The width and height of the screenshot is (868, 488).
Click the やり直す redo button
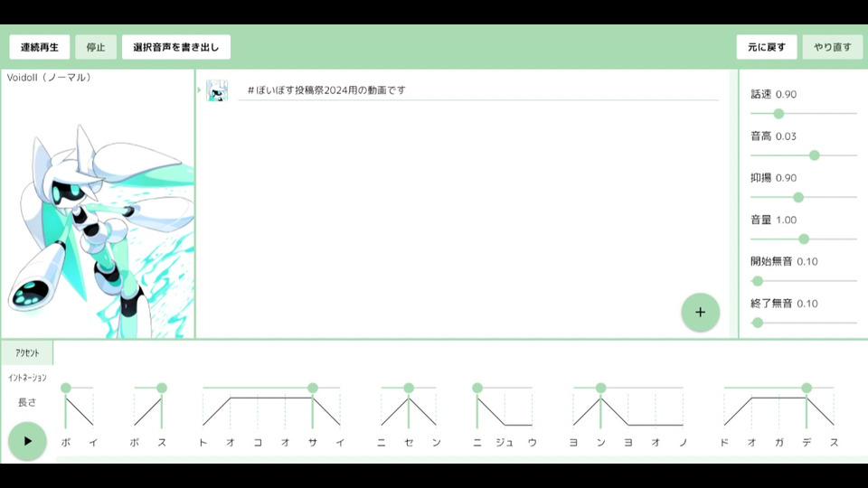(x=833, y=47)
